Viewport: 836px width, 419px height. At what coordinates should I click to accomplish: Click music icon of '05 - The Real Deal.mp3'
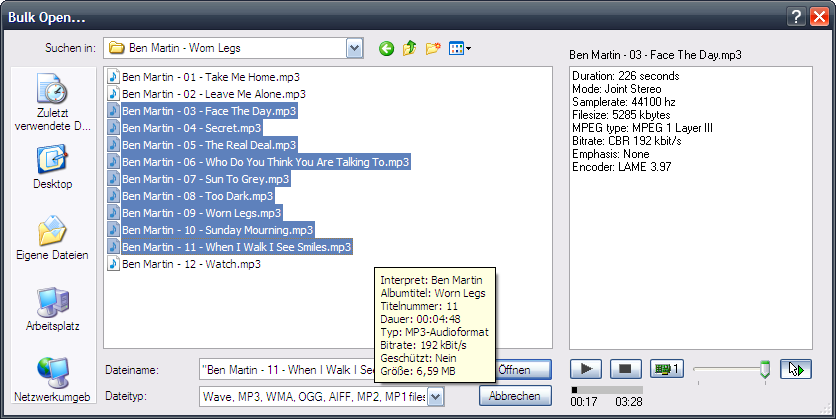pyautogui.click(x=113, y=145)
